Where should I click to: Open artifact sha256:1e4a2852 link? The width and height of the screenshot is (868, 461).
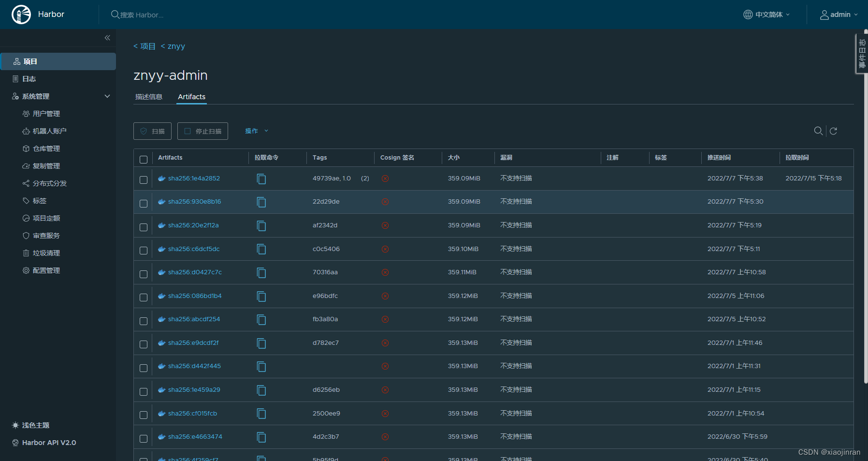point(194,178)
